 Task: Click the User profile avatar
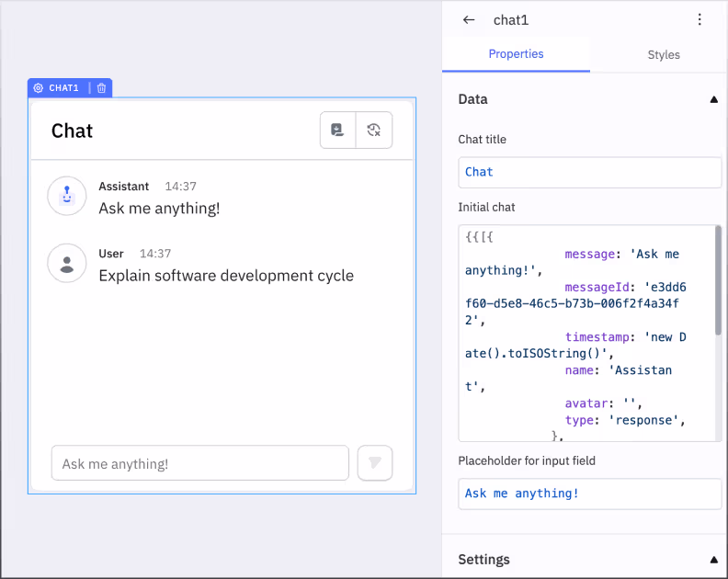(x=66, y=264)
